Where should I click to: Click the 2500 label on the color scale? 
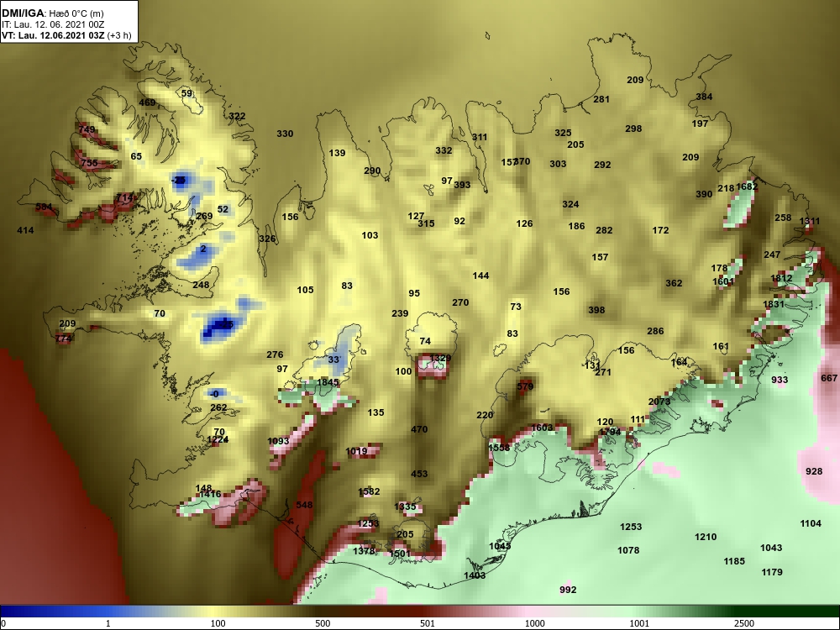(x=743, y=623)
